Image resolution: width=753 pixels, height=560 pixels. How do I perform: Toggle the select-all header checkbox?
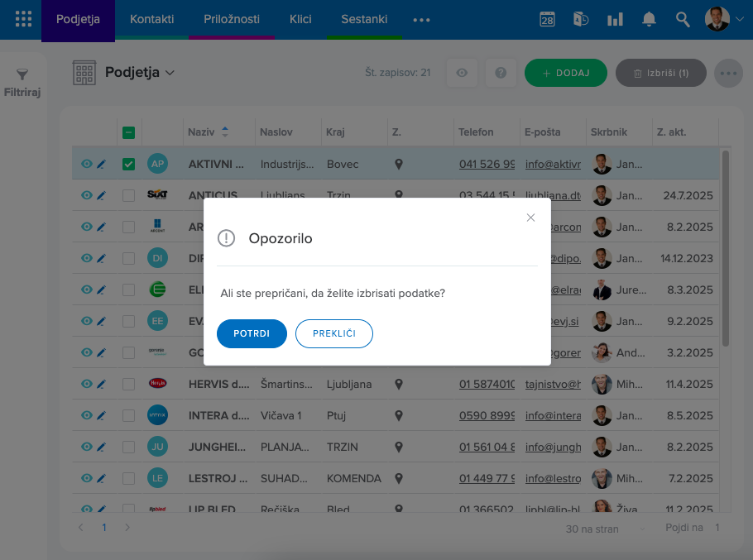[128, 132]
